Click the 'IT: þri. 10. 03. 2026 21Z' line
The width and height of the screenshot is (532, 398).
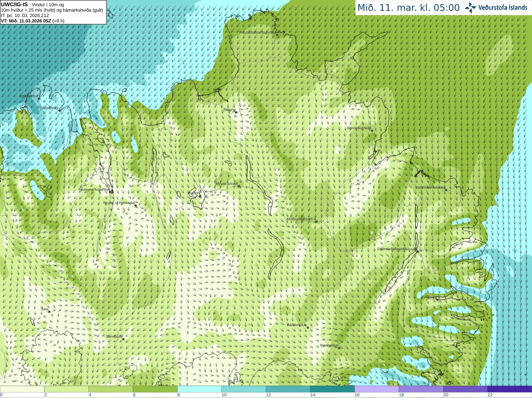(25, 15)
